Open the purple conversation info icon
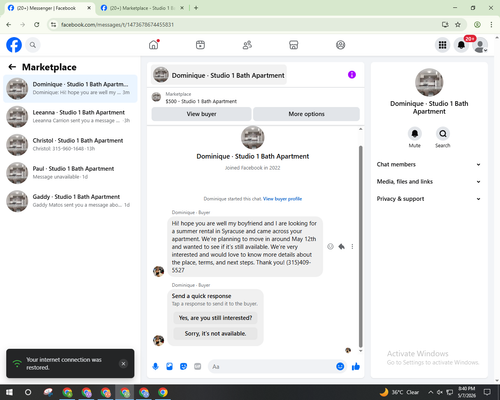500x400 pixels. (x=352, y=75)
